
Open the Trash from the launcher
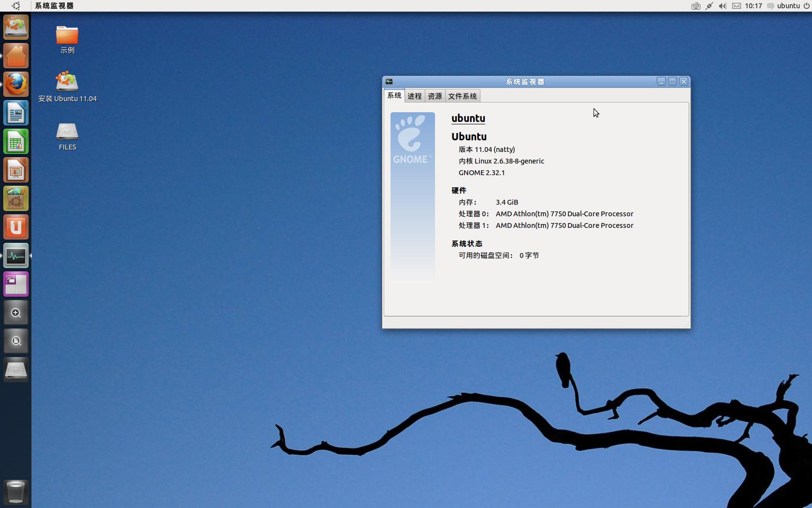(15, 492)
